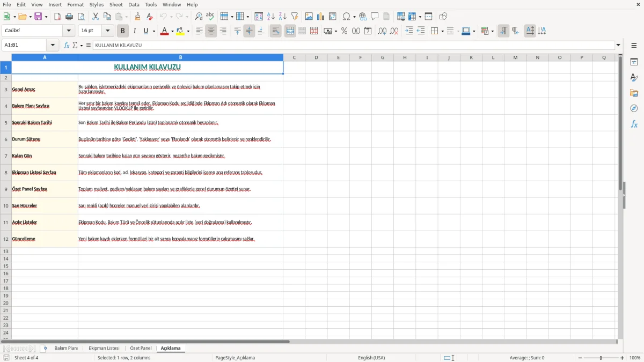Image resolution: width=644 pixels, height=362 pixels.
Task: Toggle the AutoFilter
Action: [295, 17]
